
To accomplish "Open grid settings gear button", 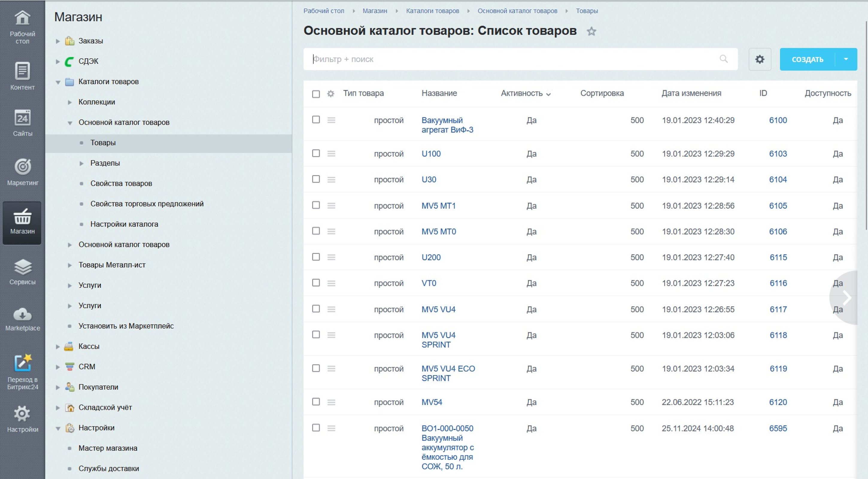I will [760, 59].
